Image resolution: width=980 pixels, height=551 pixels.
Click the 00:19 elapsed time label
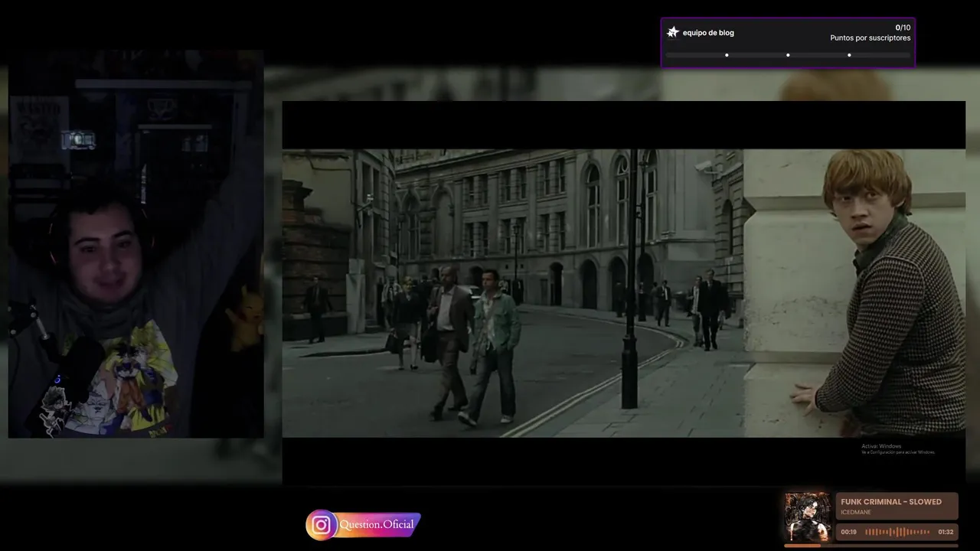(848, 532)
